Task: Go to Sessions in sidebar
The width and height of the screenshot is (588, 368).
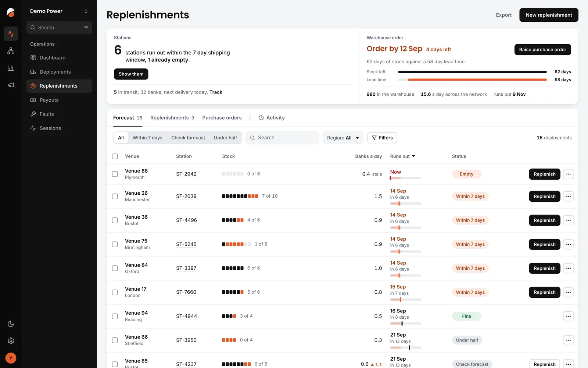Action: [59, 128]
